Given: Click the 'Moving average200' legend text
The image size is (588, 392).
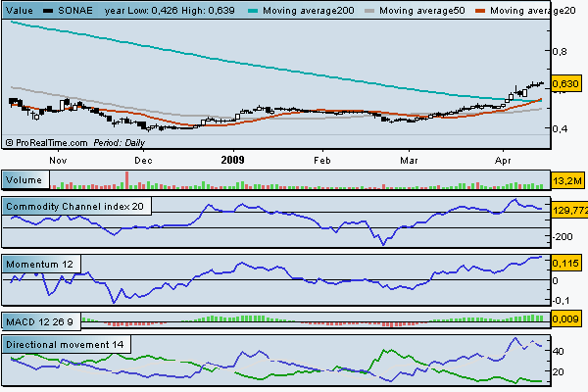Looking at the screenshot, I should coord(309,11).
